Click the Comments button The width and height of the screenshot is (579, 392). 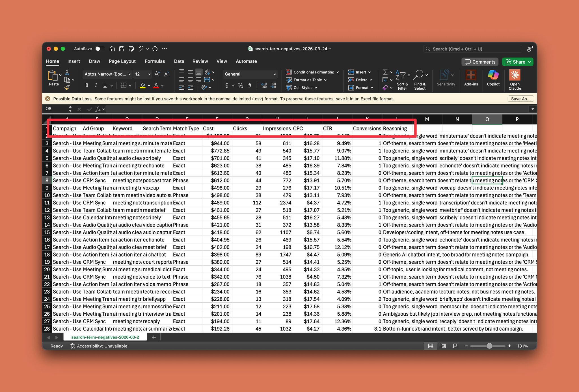(480, 62)
